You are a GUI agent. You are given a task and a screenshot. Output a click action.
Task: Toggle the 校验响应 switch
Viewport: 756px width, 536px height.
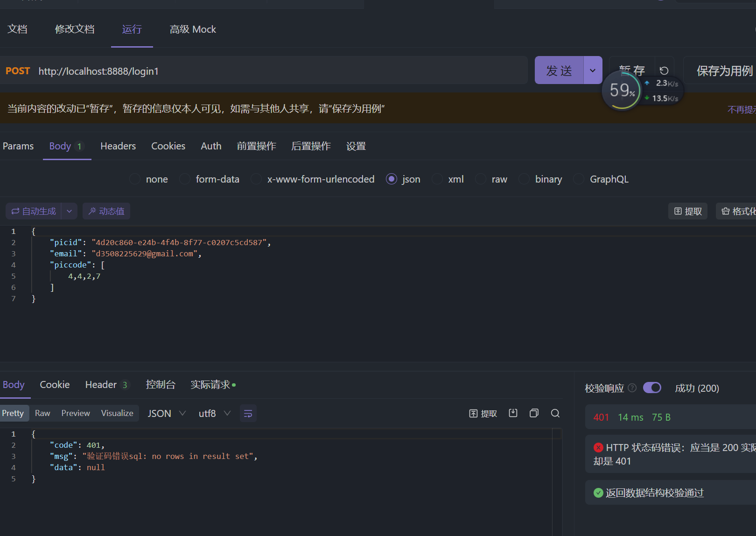click(x=652, y=388)
